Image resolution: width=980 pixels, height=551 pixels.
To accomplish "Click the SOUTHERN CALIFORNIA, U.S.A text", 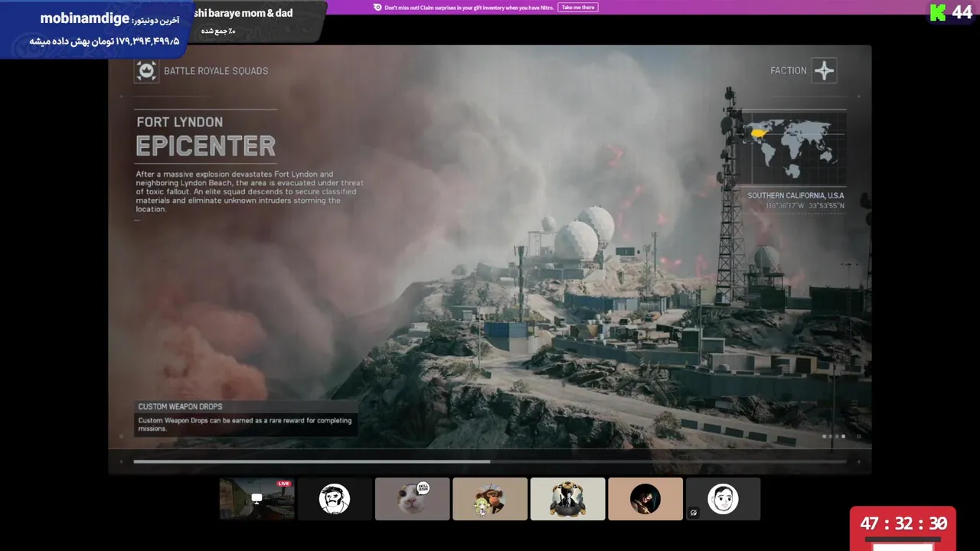I will coord(796,196).
